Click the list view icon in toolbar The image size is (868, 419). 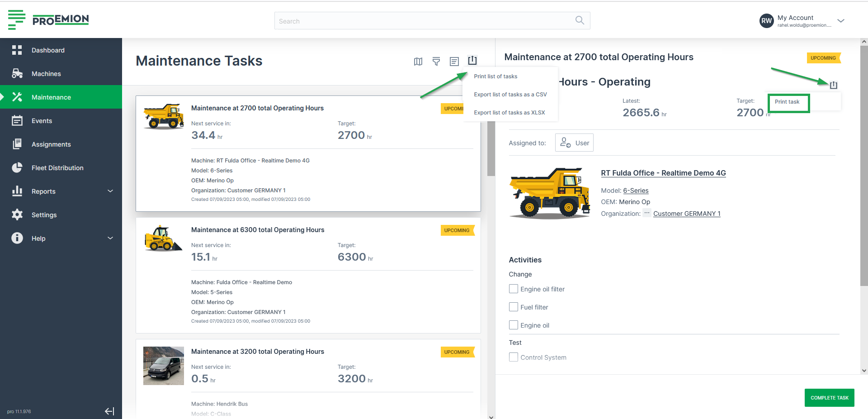click(x=454, y=62)
